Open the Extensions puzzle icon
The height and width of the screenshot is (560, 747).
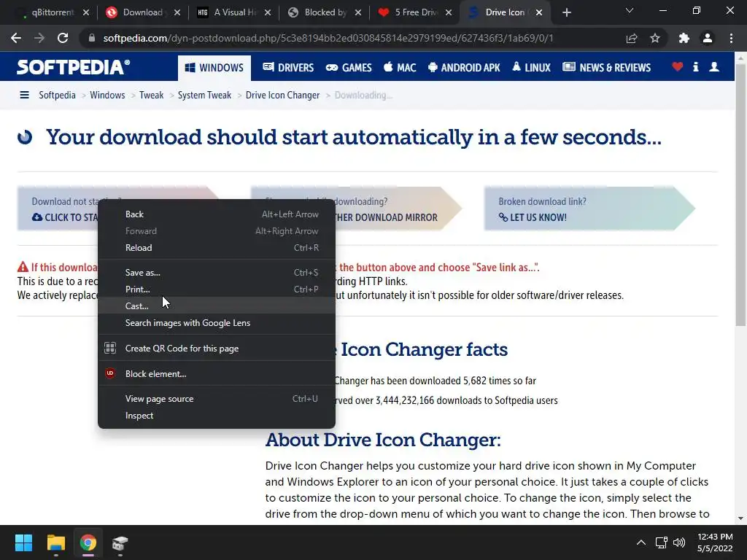(684, 38)
